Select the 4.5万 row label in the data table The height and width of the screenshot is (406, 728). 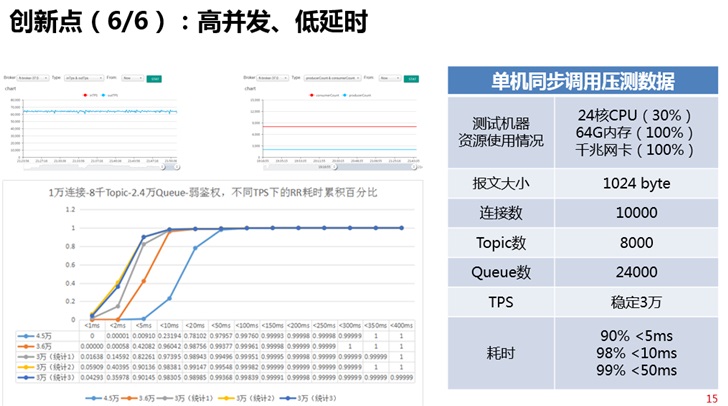pyautogui.click(x=44, y=336)
